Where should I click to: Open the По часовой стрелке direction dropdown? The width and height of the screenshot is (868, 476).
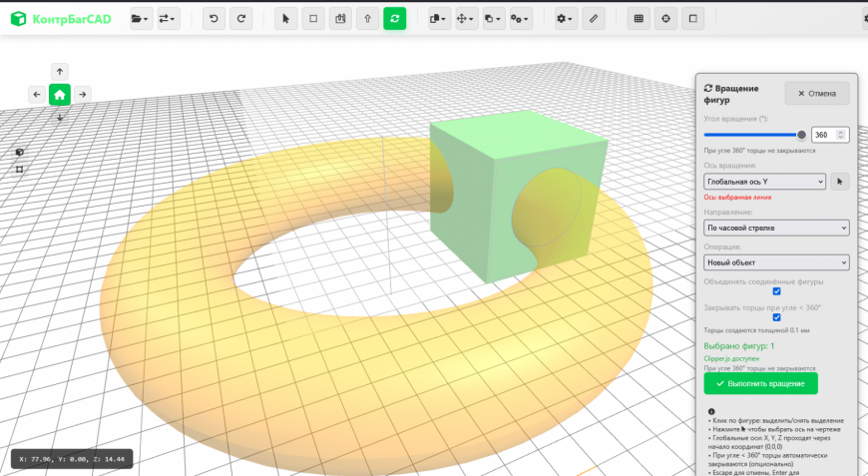(x=776, y=229)
